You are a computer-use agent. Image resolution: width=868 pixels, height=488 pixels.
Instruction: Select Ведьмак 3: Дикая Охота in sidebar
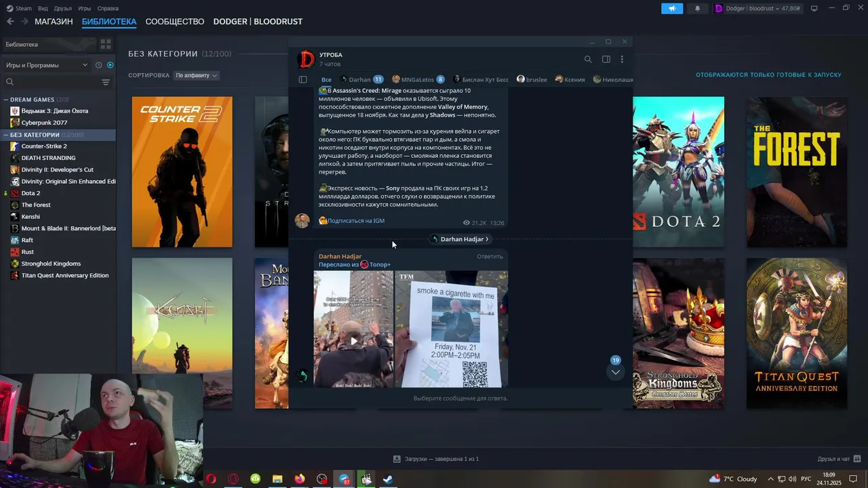(x=54, y=111)
